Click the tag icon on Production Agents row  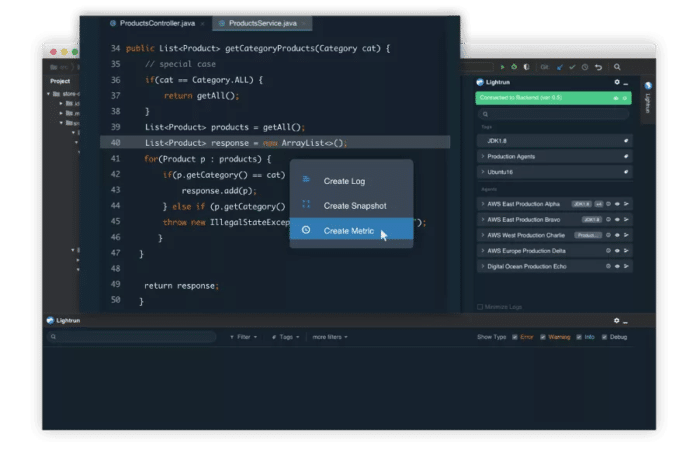[626, 156]
